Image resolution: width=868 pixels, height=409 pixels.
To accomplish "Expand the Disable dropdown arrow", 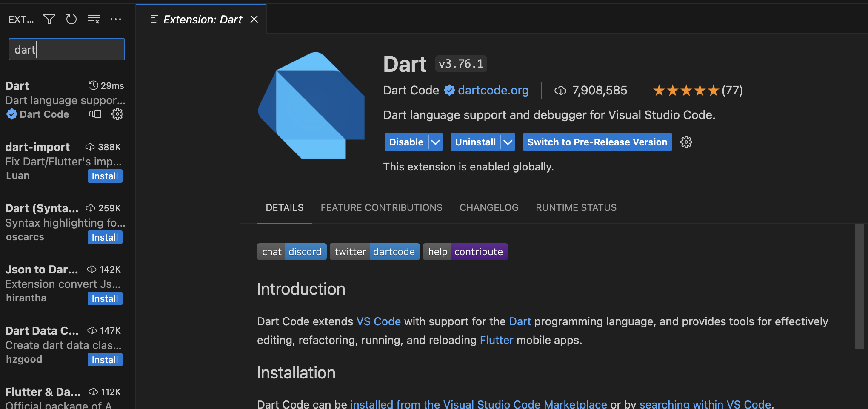I will point(435,142).
